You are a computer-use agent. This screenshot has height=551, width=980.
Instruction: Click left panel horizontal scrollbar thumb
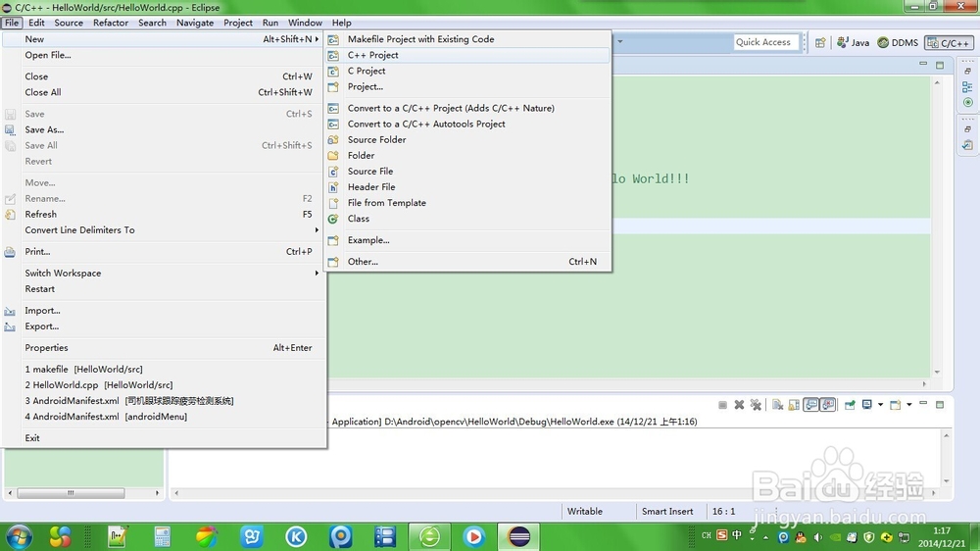point(71,493)
